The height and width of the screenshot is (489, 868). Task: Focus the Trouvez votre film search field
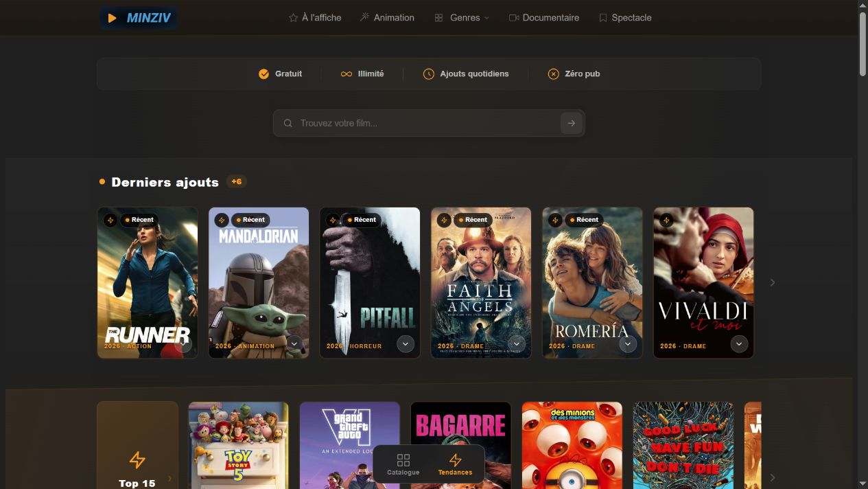click(x=428, y=124)
